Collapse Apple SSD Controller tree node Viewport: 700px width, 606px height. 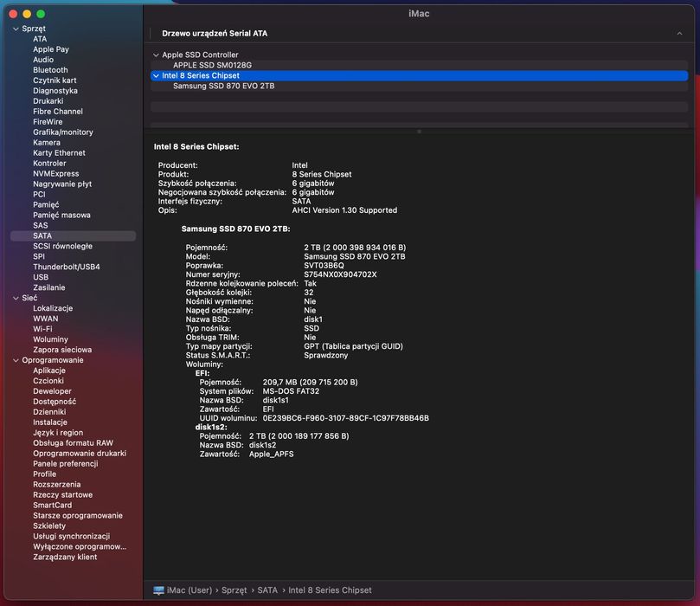coord(156,55)
